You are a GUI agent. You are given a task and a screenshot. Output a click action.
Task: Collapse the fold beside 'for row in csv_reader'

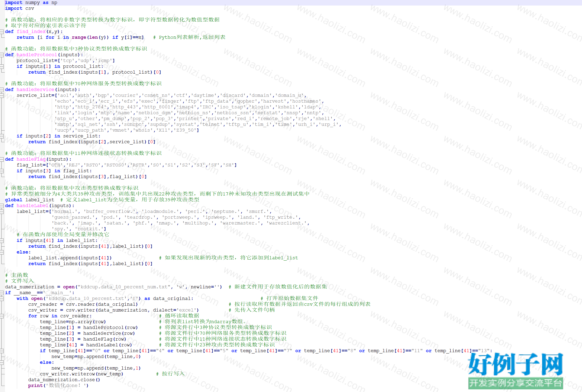coord(2,316)
